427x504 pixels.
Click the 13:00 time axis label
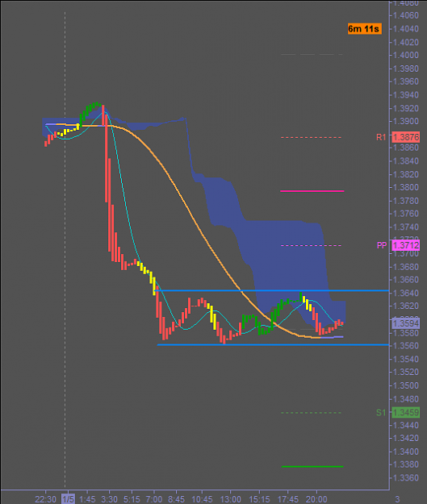(x=230, y=499)
